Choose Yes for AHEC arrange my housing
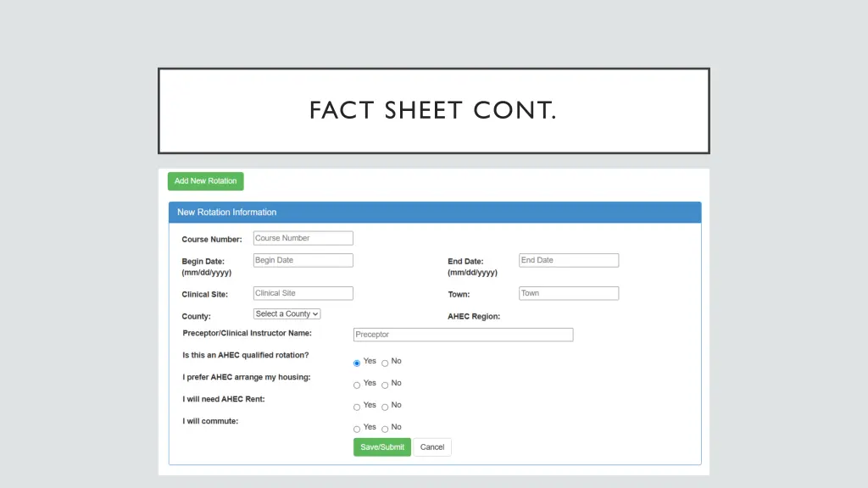Viewport: 868px width, 488px height. click(357, 385)
